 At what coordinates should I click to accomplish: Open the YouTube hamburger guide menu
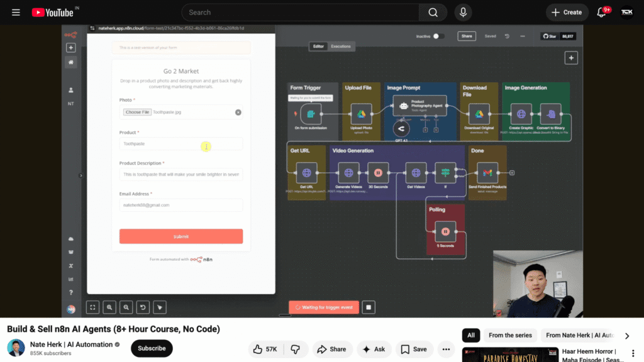[16, 13]
